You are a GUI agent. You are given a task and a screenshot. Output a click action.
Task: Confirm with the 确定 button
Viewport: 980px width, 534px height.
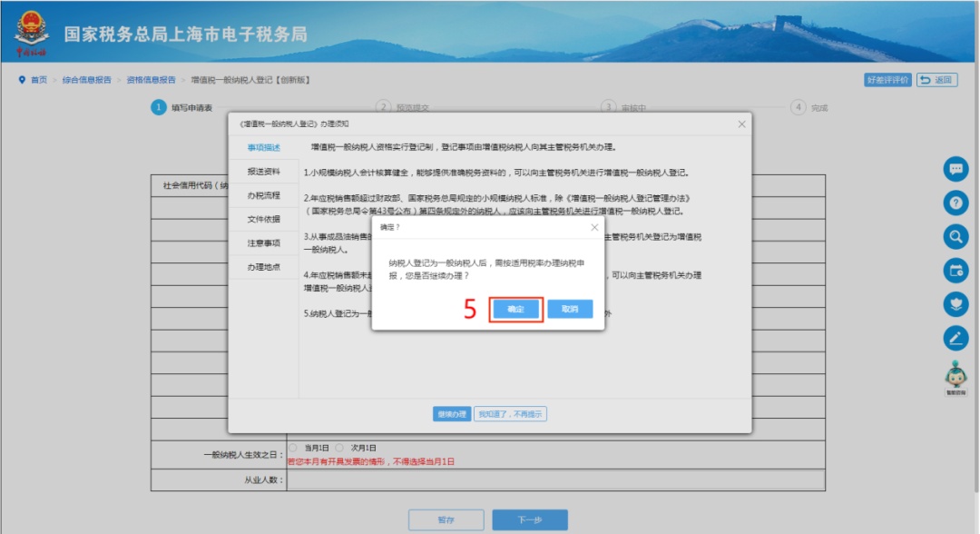(x=515, y=309)
